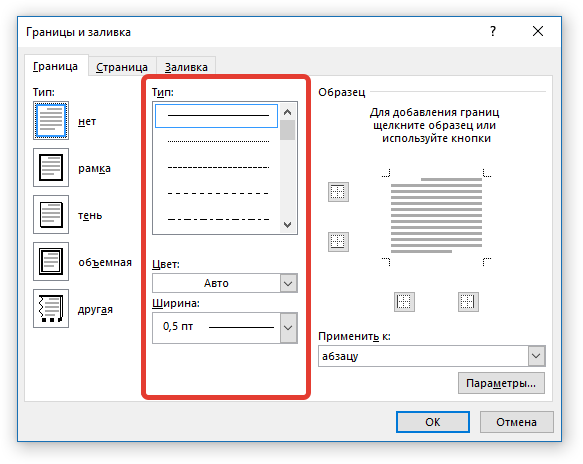Open the '?' help button in title bar
Viewport: 583px width, 464px height.
[x=493, y=31]
